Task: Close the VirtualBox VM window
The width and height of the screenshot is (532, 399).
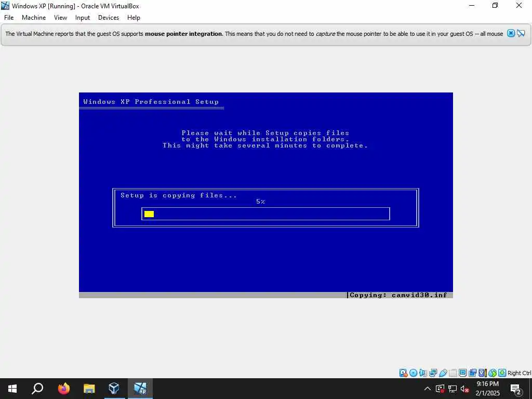Action: tap(519, 6)
